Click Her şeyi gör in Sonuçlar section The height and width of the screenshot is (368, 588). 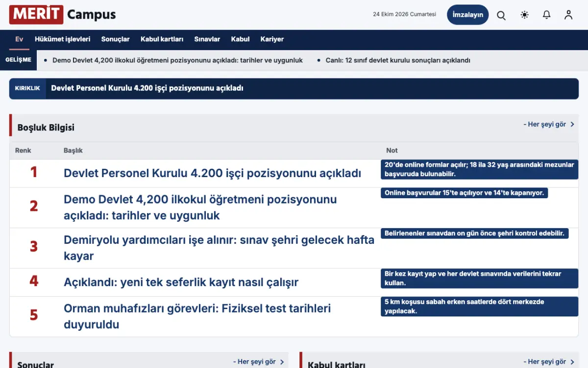pyautogui.click(x=254, y=362)
